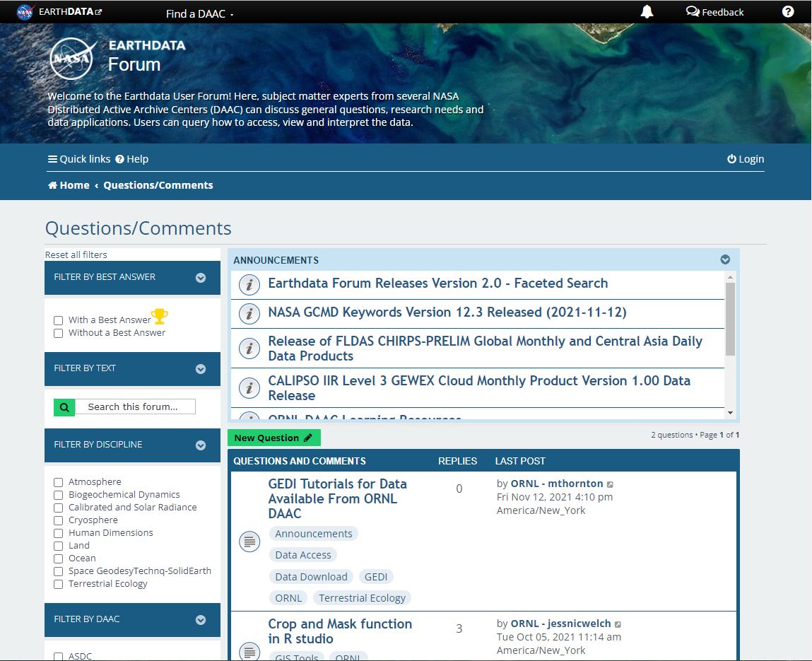Click the NASA meatball logo in top bar

click(24, 11)
